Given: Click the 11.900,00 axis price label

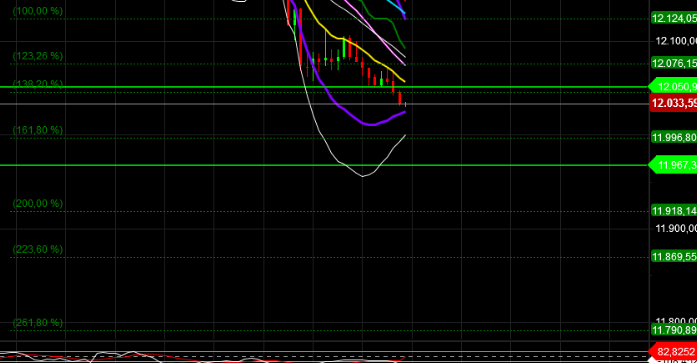Looking at the screenshot, I should click(676, 229).
